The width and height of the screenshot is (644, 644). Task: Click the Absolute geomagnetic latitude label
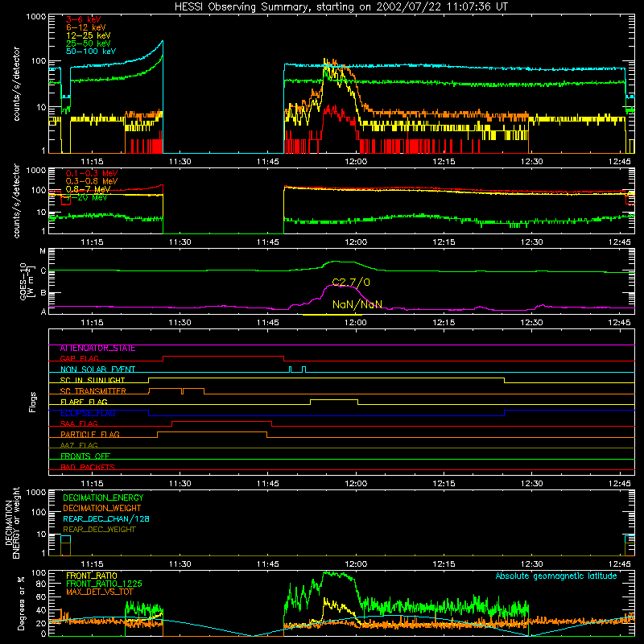[556, 576]
